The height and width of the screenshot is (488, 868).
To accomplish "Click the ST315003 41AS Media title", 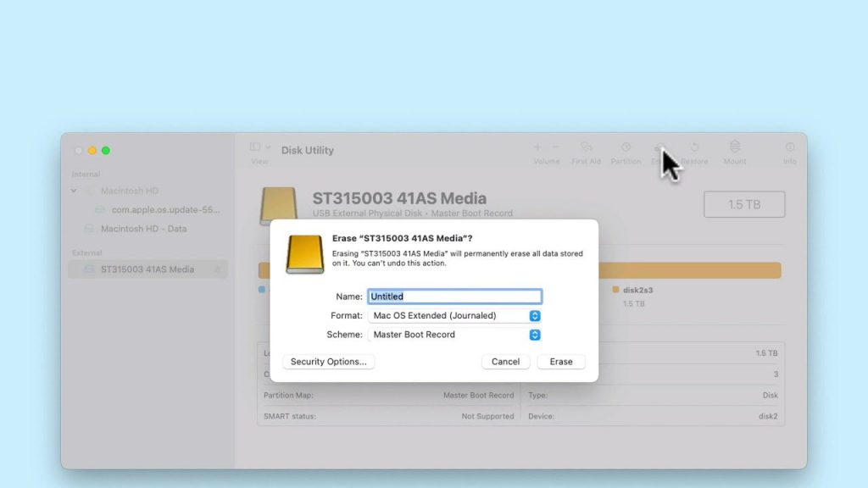I will pos(400,198).
